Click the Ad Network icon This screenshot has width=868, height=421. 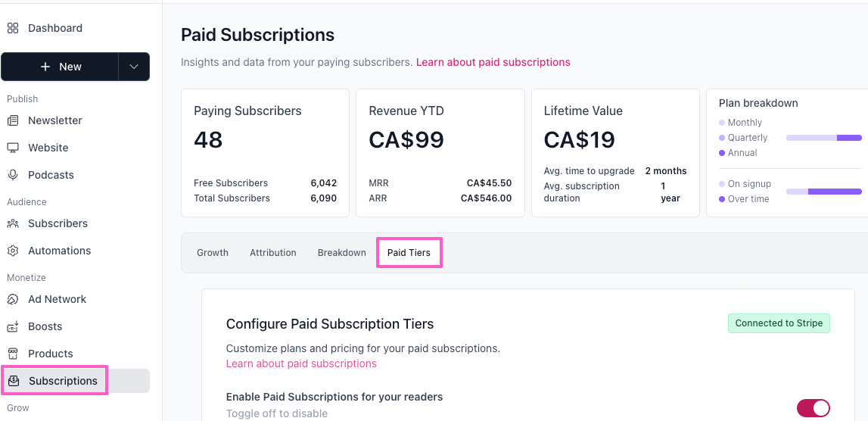(13, 299)
